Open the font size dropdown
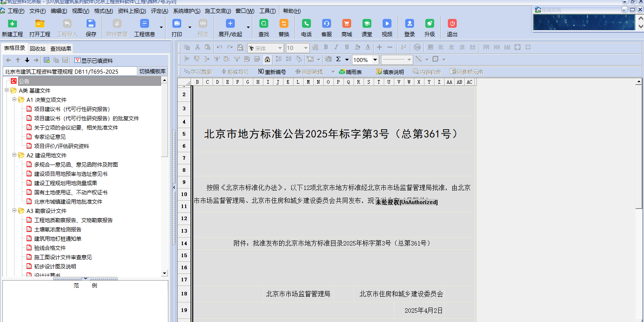644x322 pixels. click(306, 48)
